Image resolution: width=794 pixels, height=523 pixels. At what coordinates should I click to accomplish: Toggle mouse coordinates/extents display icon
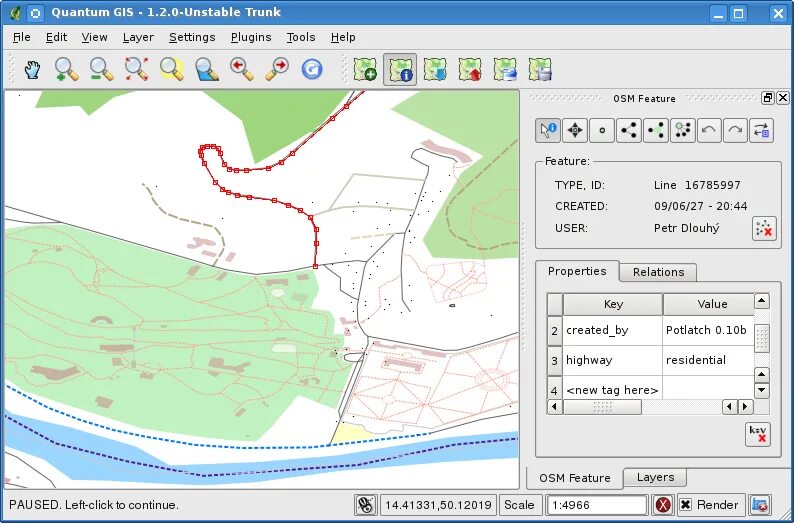(365, 505)
